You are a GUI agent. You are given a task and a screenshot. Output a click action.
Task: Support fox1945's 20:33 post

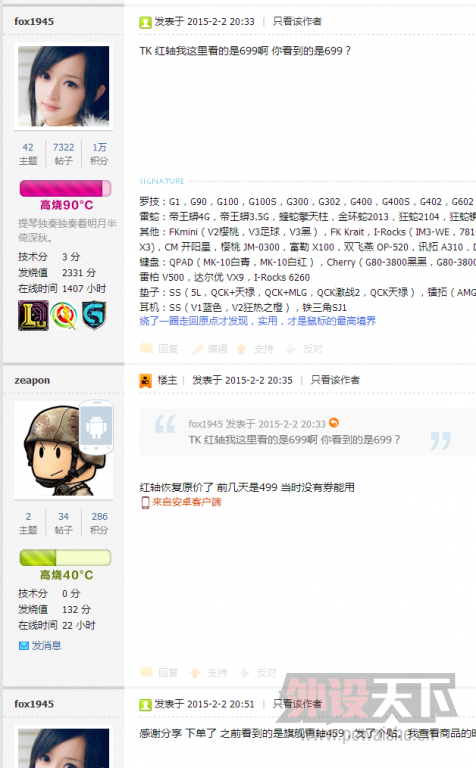pyautogui.click(x=263, y=349)
